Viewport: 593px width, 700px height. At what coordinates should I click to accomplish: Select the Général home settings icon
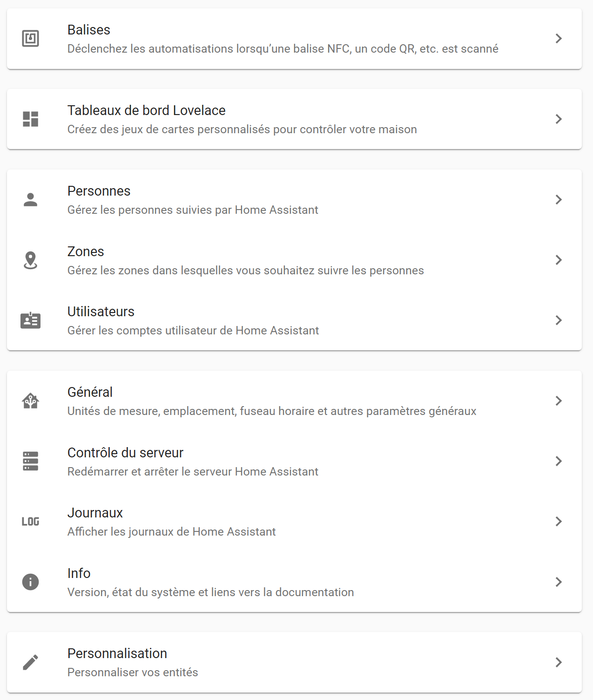click(30, 401)
